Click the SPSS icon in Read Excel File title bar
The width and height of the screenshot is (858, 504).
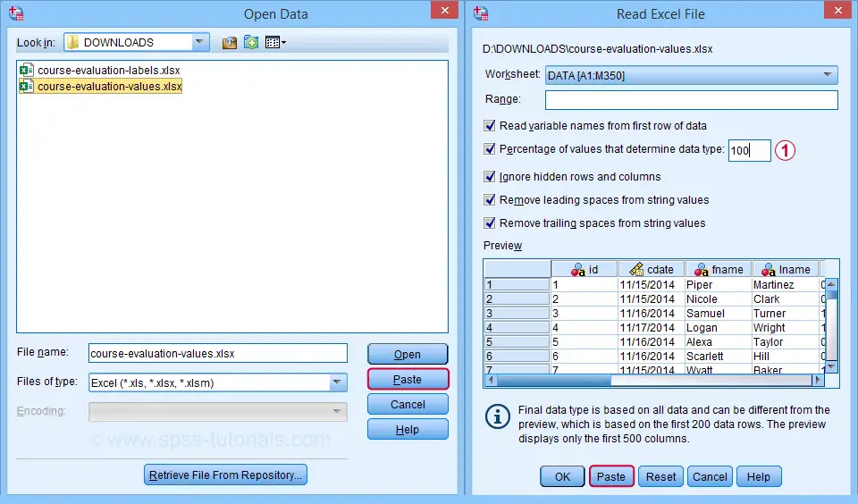(481, 13)
